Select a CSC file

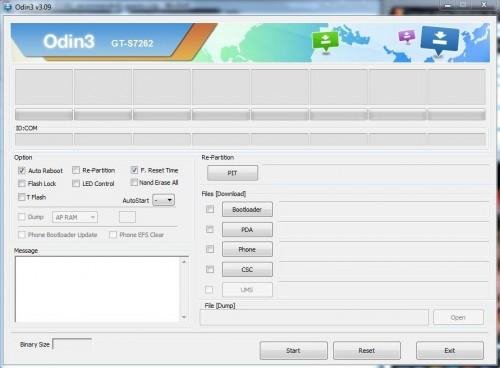[247, 269]
